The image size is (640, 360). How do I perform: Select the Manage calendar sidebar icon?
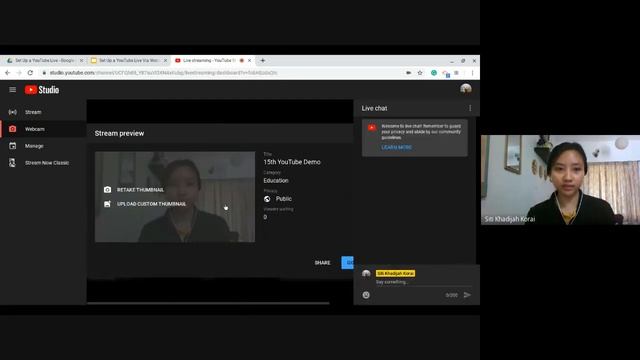pyautogui.click(x=13, y=146)
